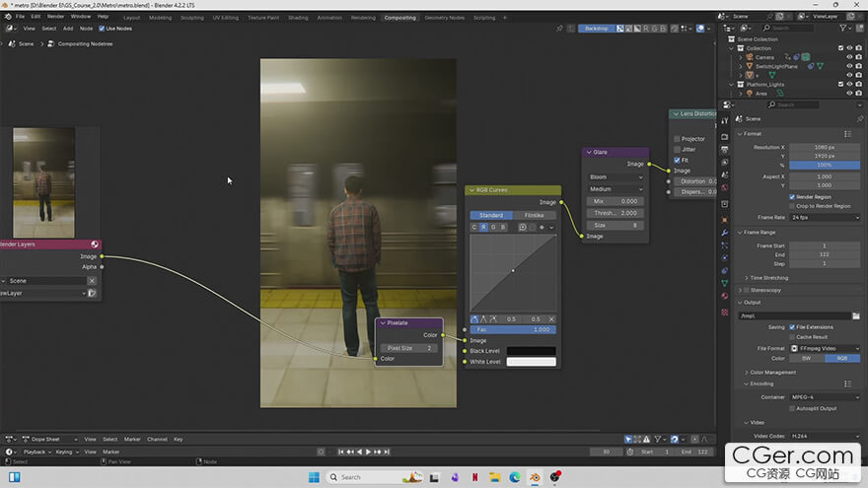
Task: Hide the Camera object in outliner
Action: tap(849, 57)
